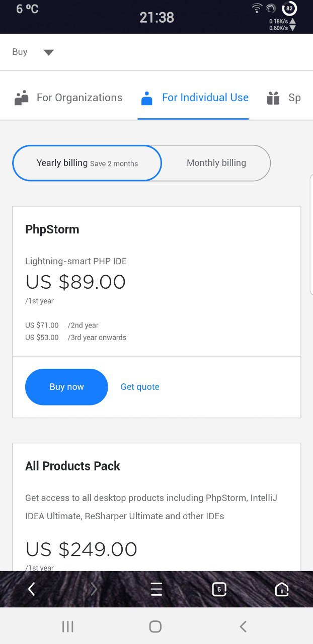Tap the browser home icon
313x644 pixels.
[x=282, y=589]
